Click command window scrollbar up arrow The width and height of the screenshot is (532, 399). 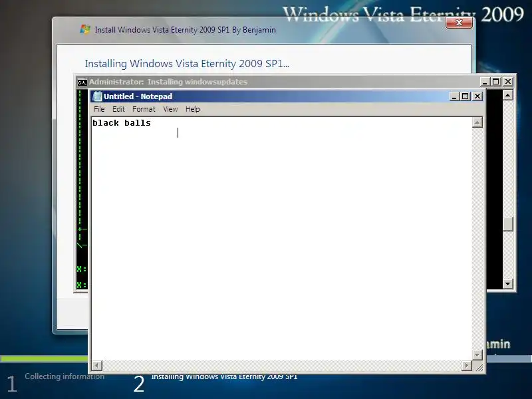point(507,95)
